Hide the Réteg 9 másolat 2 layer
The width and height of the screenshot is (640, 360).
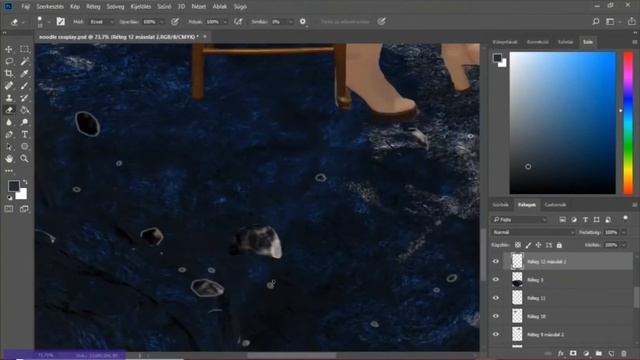tap(496, 334)
